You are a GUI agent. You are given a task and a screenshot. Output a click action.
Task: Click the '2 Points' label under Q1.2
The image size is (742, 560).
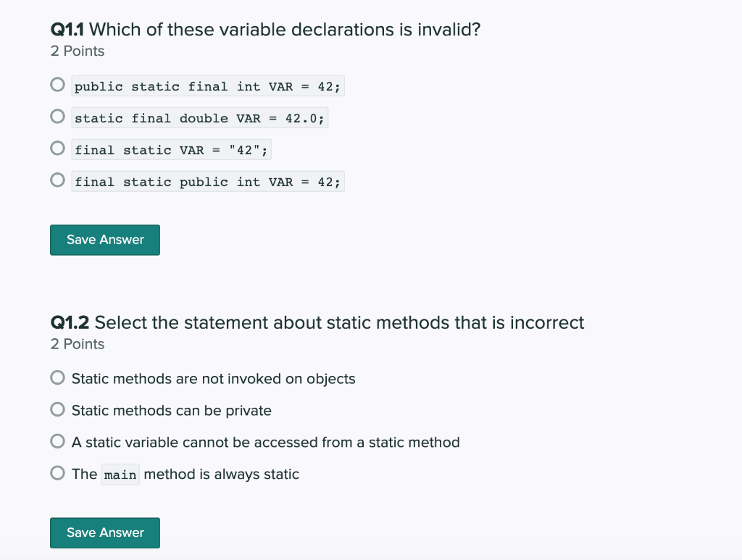(77, 344)
